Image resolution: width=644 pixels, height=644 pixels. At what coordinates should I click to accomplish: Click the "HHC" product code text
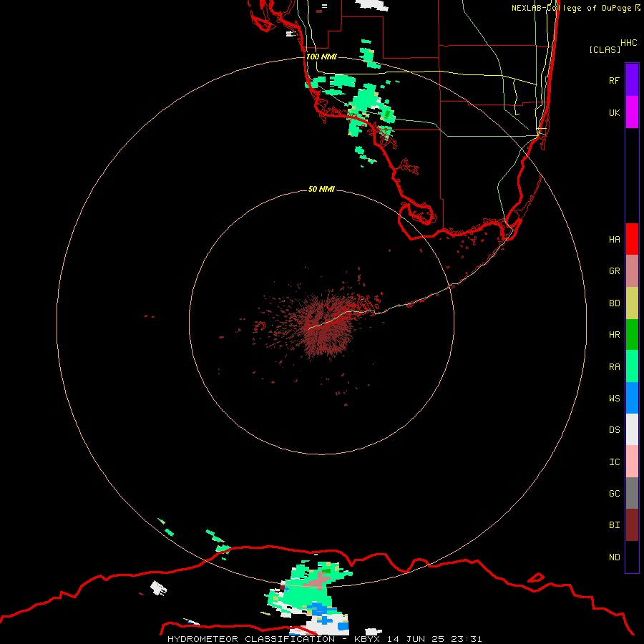(x=629, y=43)
